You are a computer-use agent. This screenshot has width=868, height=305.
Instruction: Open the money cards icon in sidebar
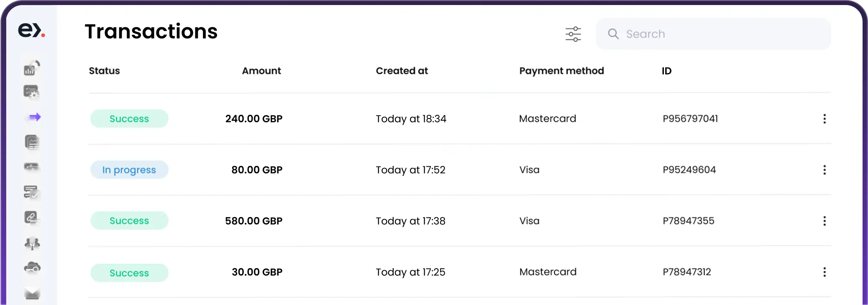pos(32,168)
